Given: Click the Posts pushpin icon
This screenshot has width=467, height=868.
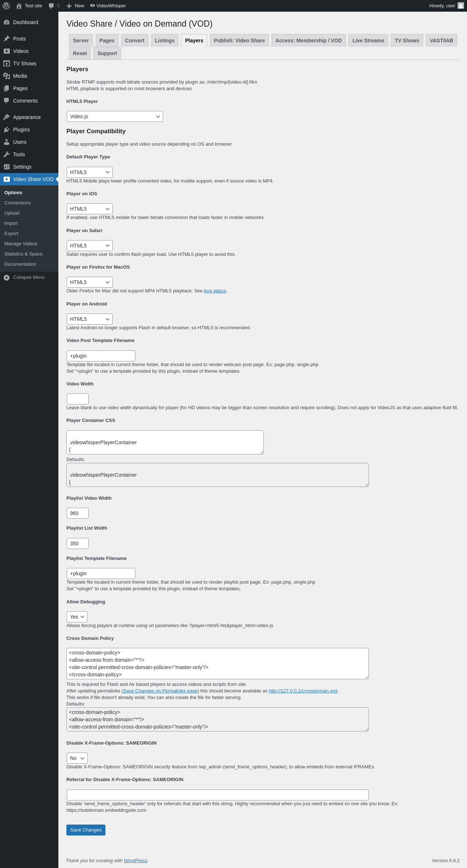Looking at the screenshot, I should 7,39.
